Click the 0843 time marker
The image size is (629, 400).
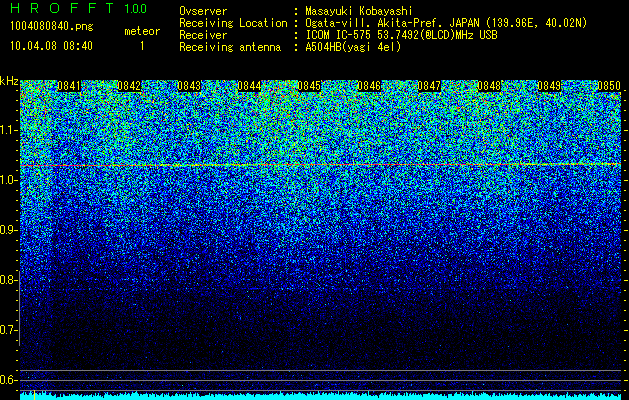189,86
